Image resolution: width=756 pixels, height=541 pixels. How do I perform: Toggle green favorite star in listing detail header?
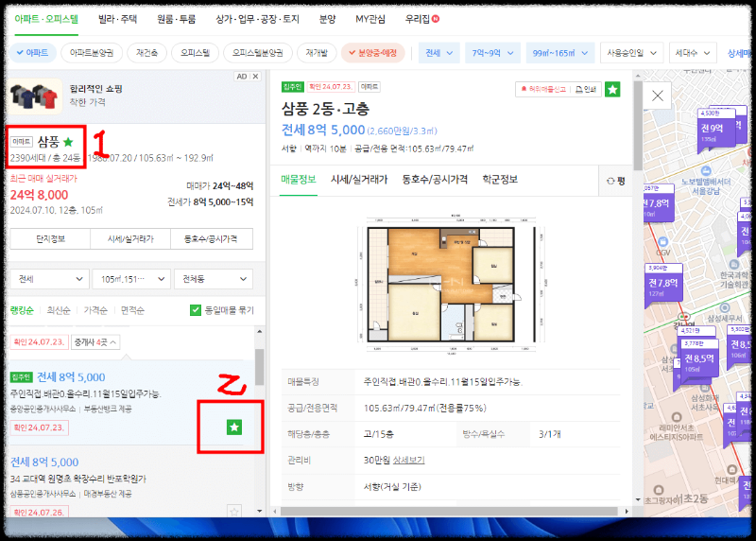[612, 89]
